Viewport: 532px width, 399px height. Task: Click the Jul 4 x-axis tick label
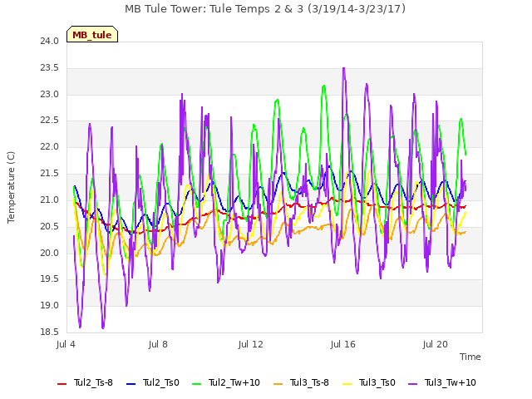click(x=66, y=344)
